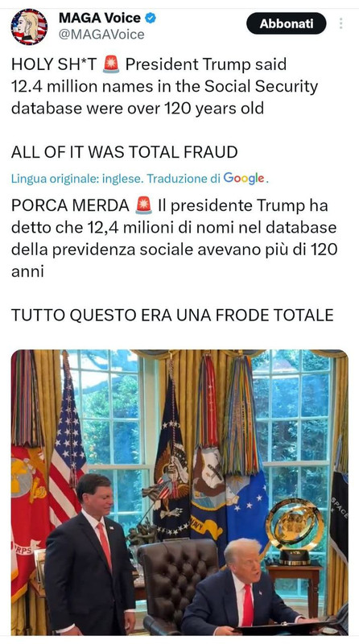Screen dimensions: 359x644
Task: Open the MAGA Voice profile avatar
Action: 29,27
